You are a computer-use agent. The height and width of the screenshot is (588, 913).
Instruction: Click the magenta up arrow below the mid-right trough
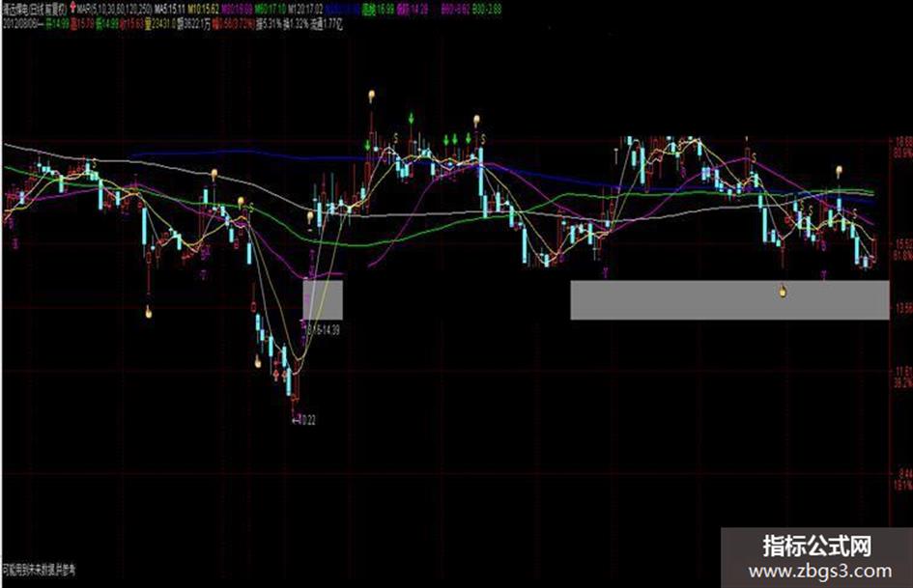[x=606, y=271]
